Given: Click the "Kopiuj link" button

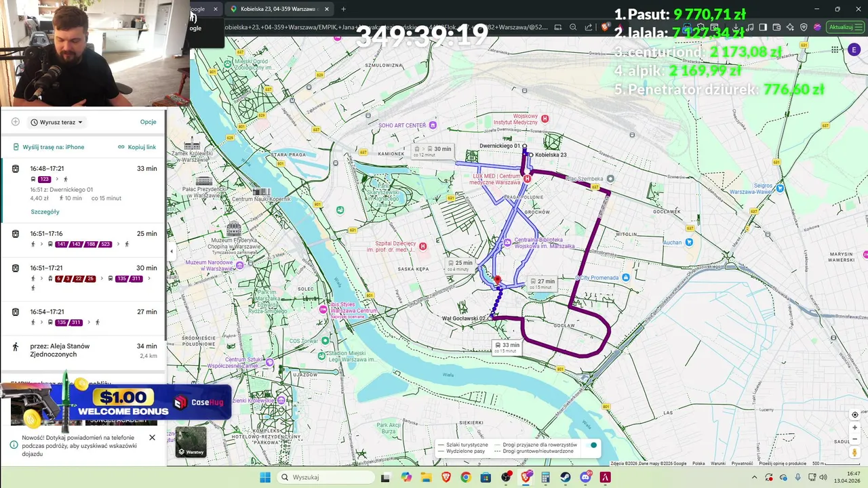Looking at the screenshot, I should point(137,147).
